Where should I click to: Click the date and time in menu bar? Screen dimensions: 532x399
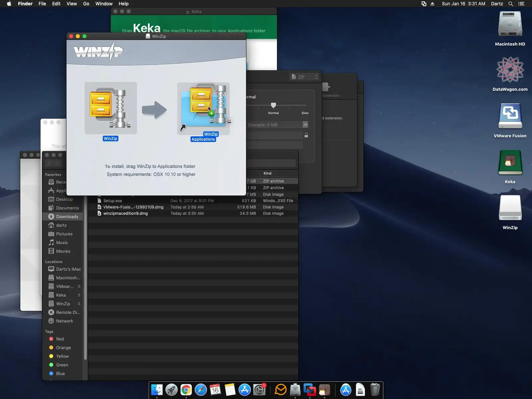click(x=464, y=4)
